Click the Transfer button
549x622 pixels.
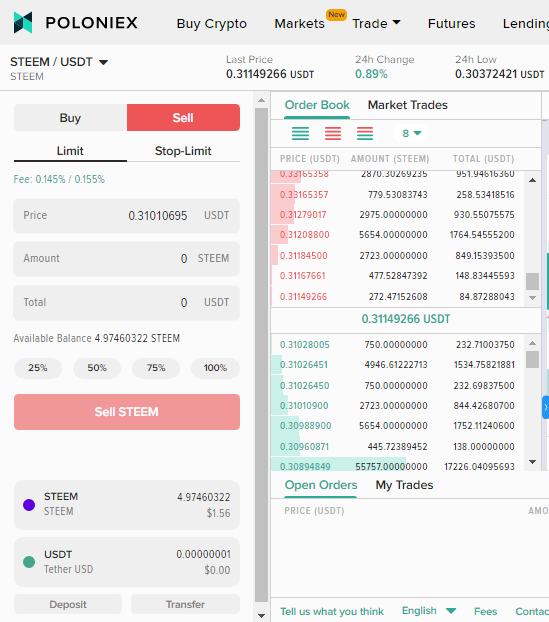tap(185, 605)
